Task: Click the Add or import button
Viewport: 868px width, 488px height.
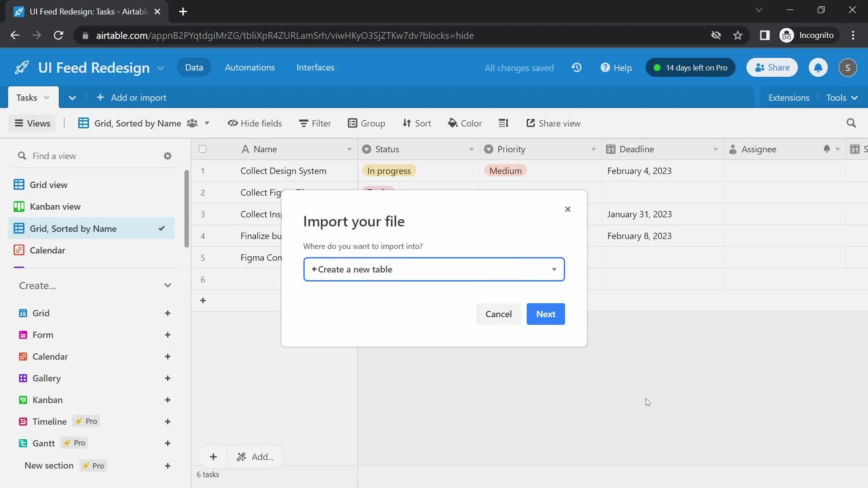Action: coord(132,97)
